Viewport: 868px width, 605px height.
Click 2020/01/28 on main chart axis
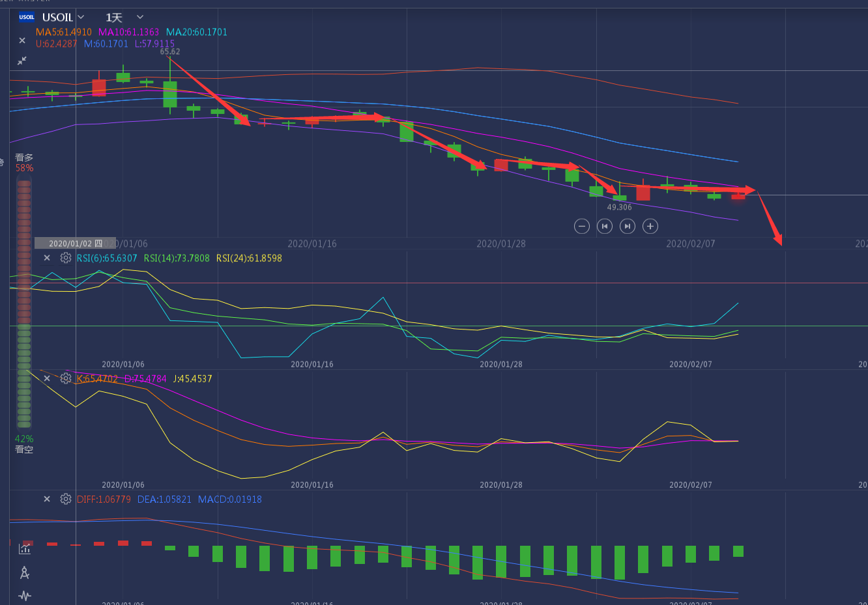(x=501, y=244)
